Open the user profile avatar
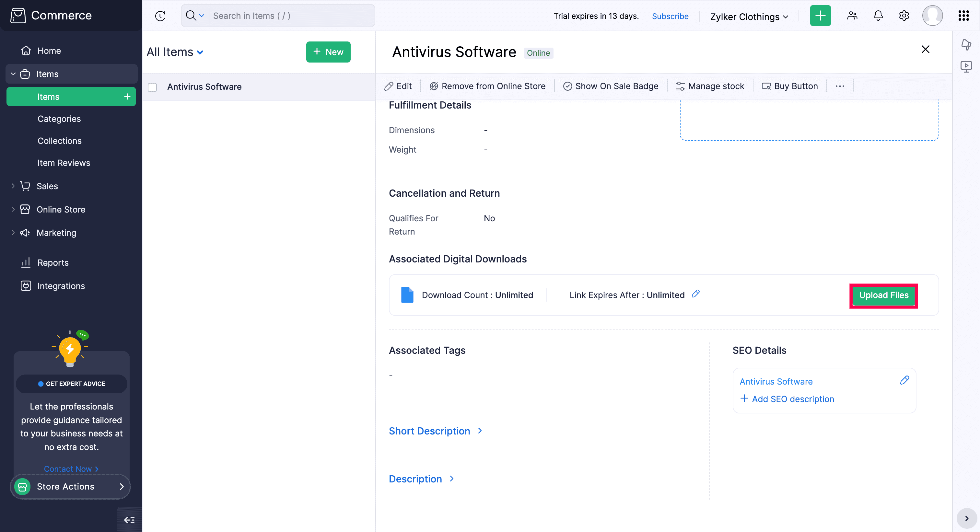Image resolution: width=980 pixels, height=532 pixels. coord(932,16)
